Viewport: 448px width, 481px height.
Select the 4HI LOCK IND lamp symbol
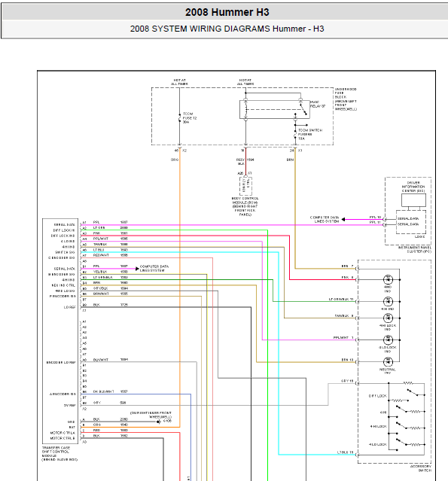coord(388,318)
